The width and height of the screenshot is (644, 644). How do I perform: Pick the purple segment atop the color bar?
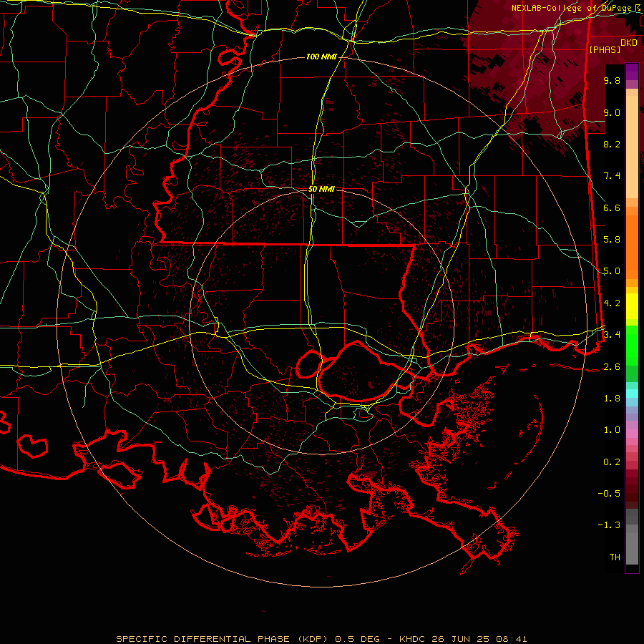click(x=632, y=72)
